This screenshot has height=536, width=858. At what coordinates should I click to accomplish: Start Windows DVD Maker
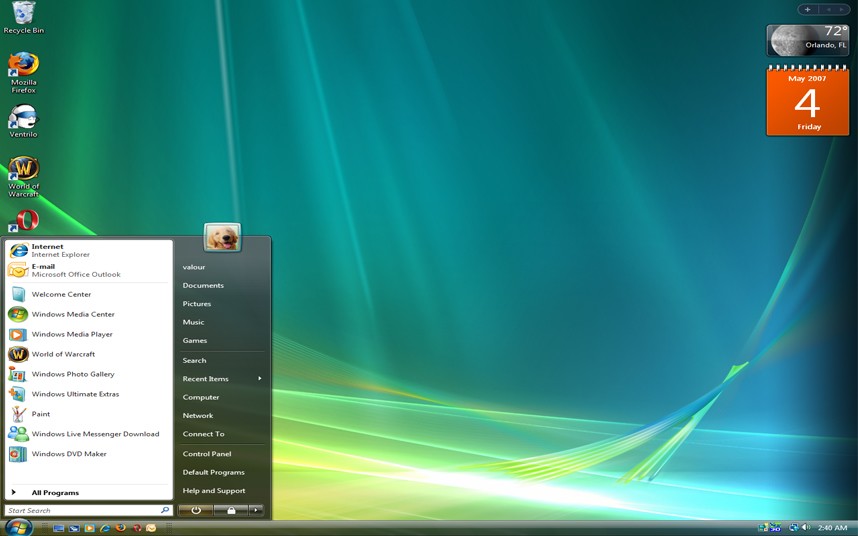pos(68,454)
